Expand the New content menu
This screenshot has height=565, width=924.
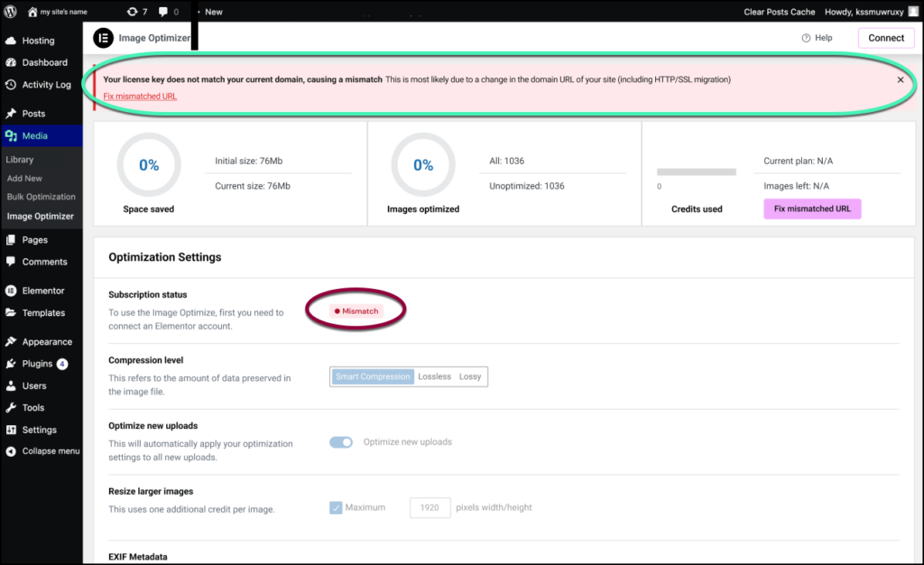coord(212,12)
